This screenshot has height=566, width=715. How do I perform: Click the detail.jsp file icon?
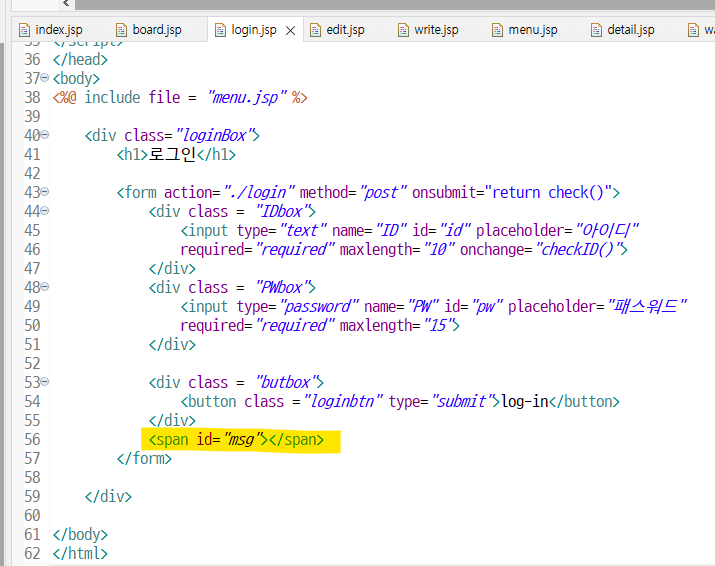[596, 30]
